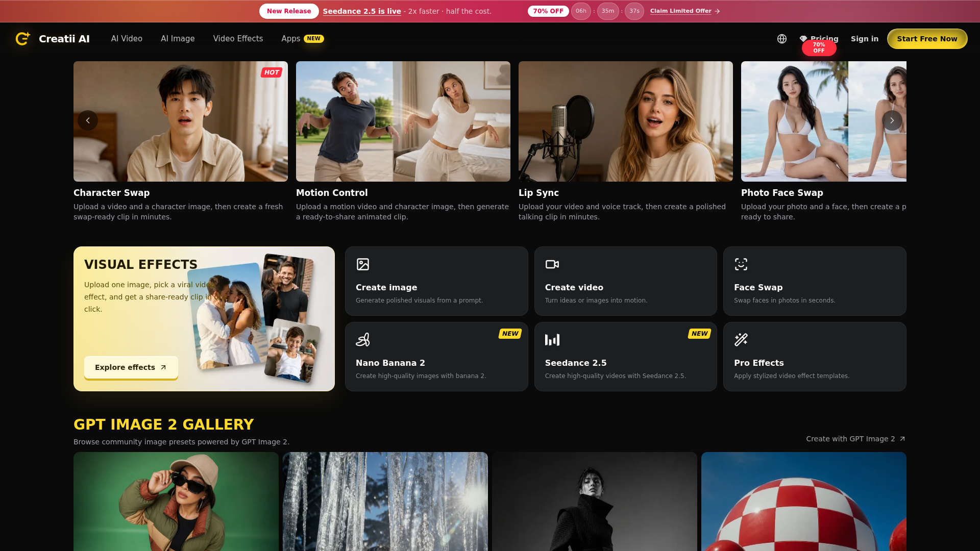This screenshot has height=551, width=980.
Task: Click the VISUAL EFFECTS heading
Action: pyautogui.click(x=141, y=264)
